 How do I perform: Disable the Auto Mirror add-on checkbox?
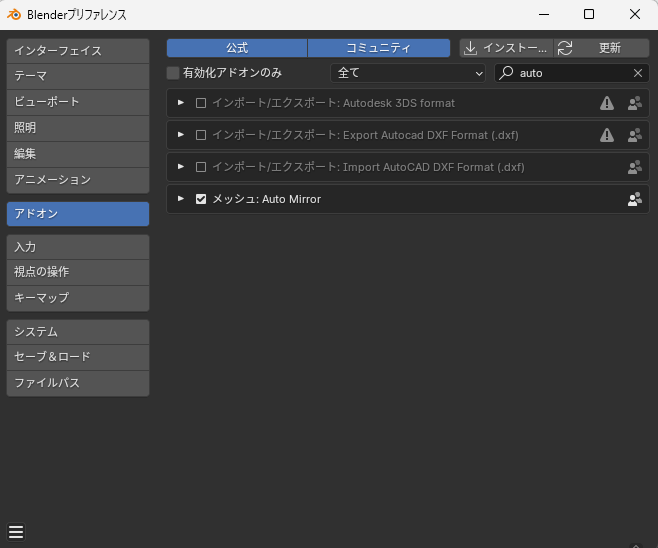201,199
